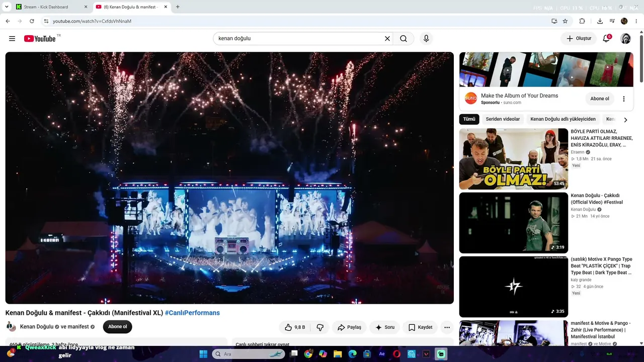
Task: Open the Chrome profile avatar
Action: pyautogui.click(x=624, y=21)
